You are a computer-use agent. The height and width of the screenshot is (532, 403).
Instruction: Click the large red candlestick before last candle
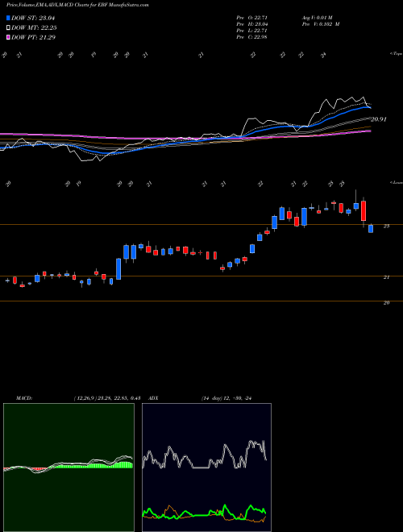[x=364, y=211]
